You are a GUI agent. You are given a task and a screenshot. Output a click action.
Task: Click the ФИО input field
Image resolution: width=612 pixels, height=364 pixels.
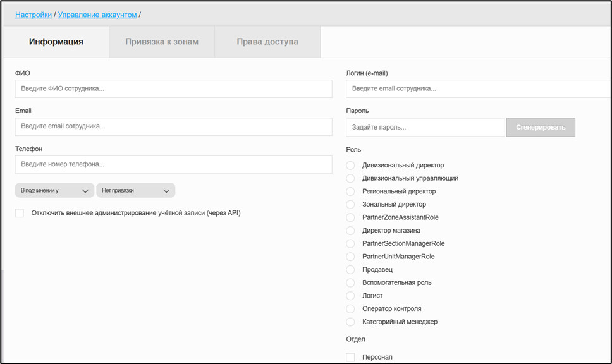173,89
